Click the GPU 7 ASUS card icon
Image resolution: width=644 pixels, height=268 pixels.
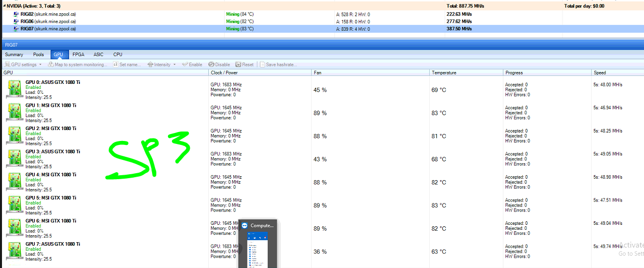click(x=14, y=252)
